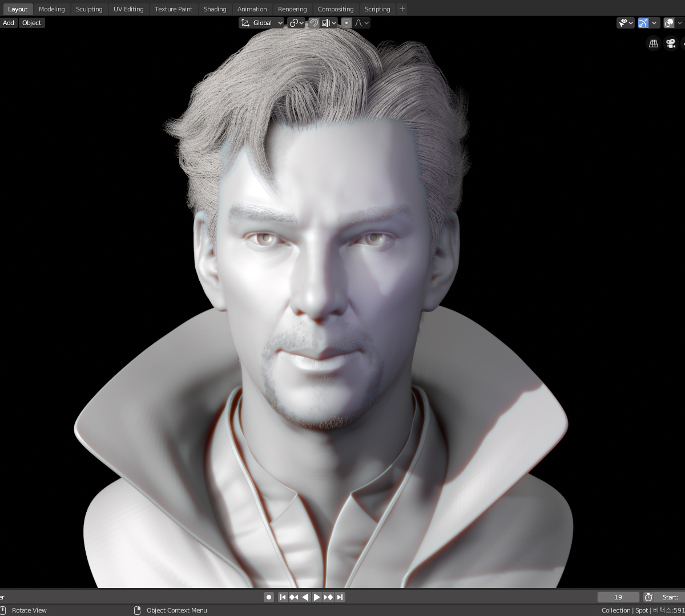This screenshot has width=685, height=616.
Task: Open the Shading workspace tab
Action: [215, 9]
